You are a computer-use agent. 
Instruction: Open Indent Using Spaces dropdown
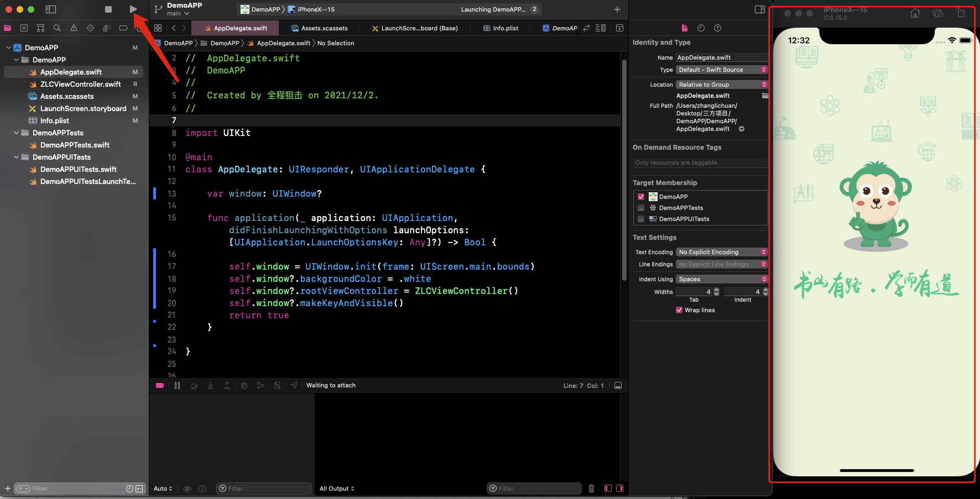tap(722, 279)
